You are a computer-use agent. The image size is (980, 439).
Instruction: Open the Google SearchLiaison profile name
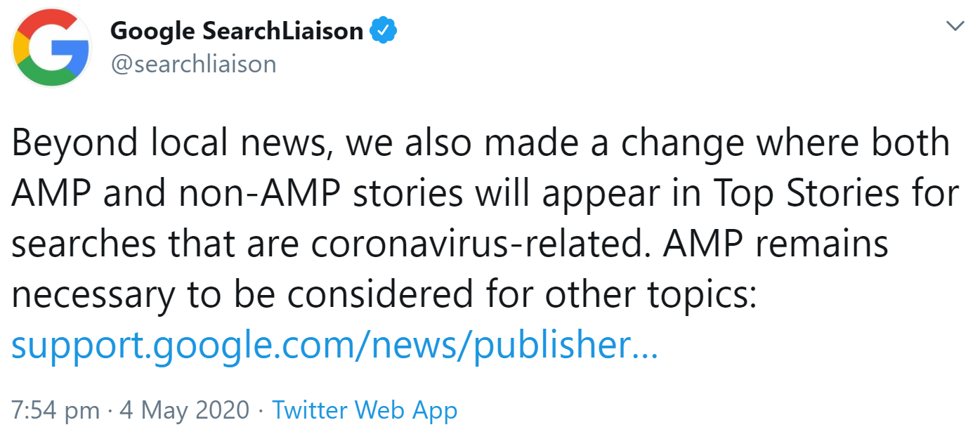[x=237, y=31]
